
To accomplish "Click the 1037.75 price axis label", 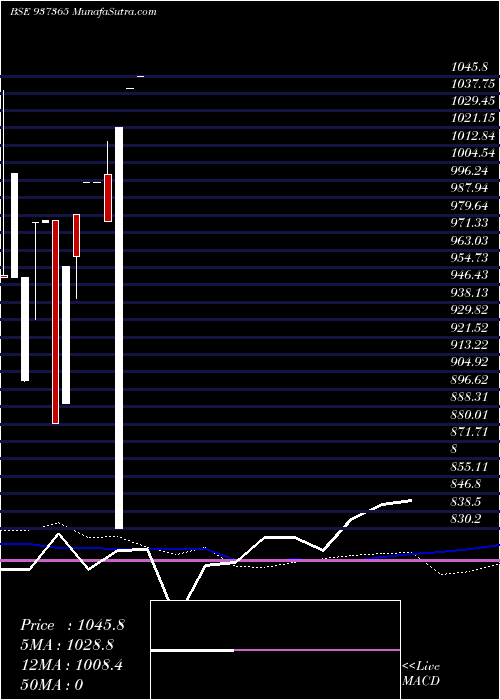I will coord(473,84).
